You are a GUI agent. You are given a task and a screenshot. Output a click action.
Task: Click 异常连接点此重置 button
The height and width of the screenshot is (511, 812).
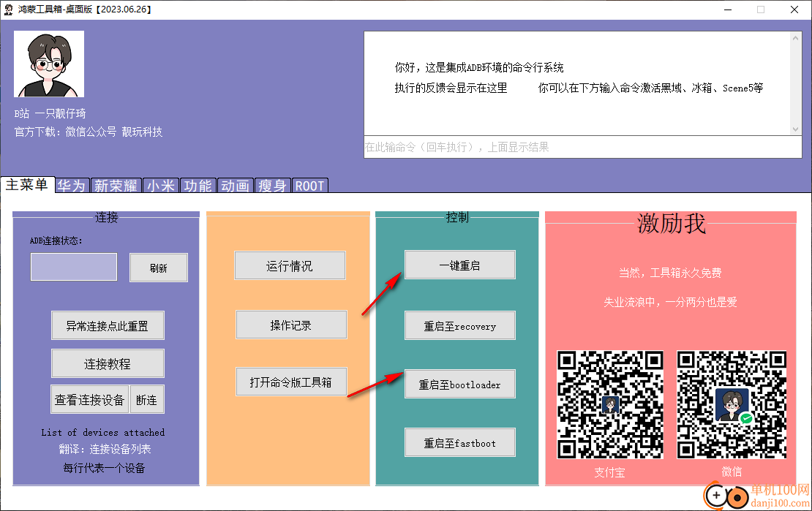(108, 325)
